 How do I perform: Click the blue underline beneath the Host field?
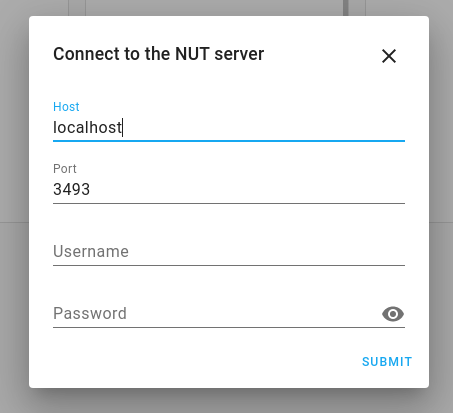tap(229, 141)
